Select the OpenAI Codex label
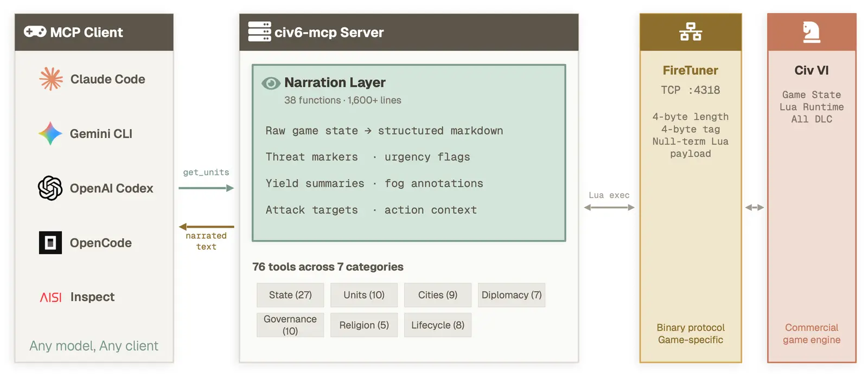The height and width of the screenshot is (379, 868). pos(112,188)
